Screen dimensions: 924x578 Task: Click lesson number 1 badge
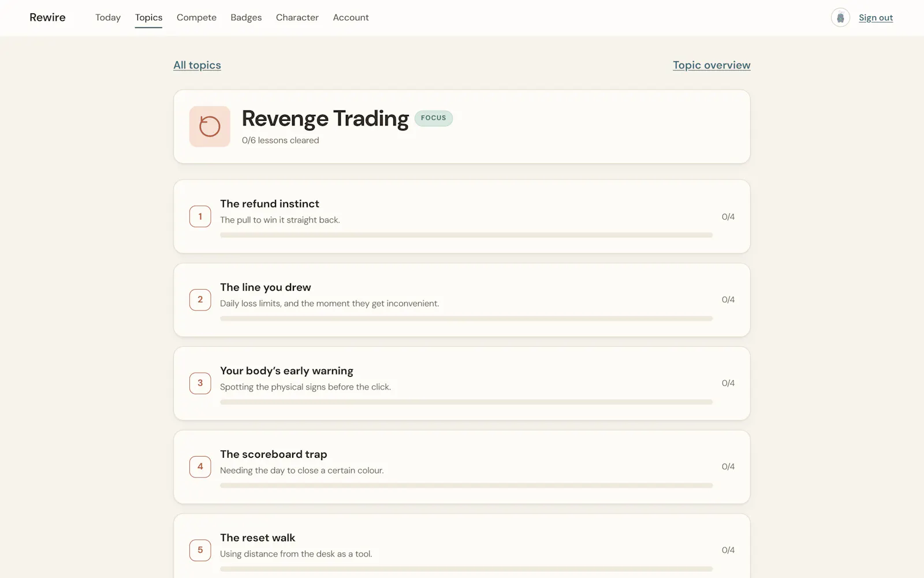pyautogui.click(x=200, y=217)
